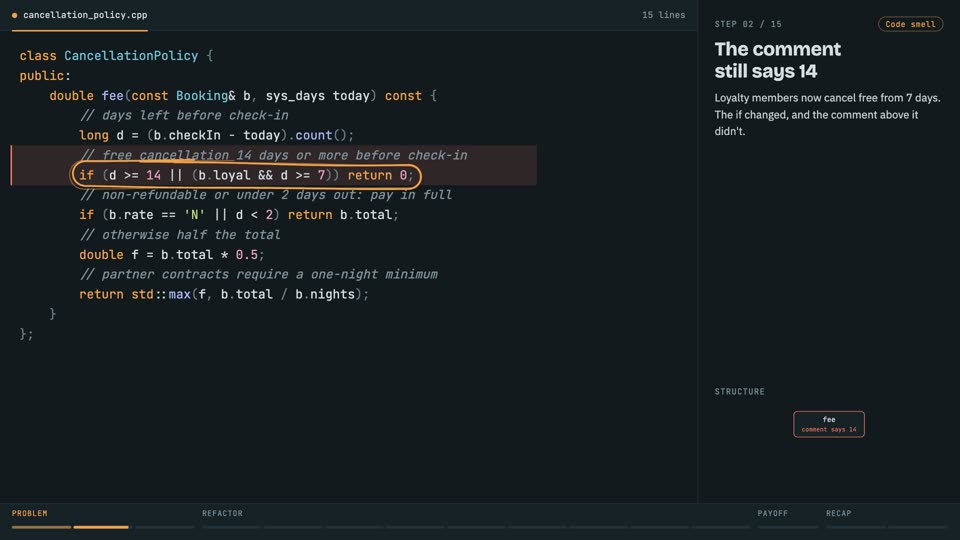Click the 'double f = b.total * 0.5;' line

tap(171, 255)
